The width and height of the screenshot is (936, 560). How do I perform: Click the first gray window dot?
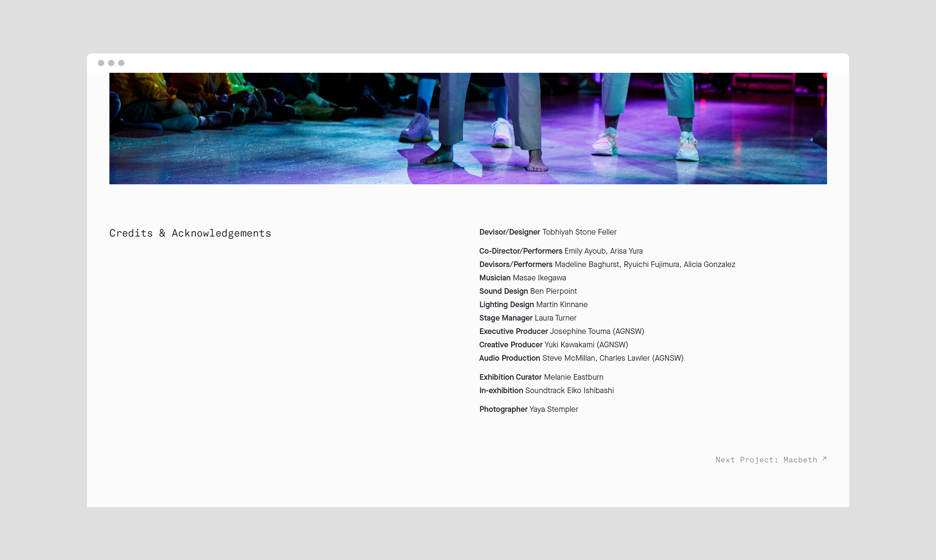(101, 63)
